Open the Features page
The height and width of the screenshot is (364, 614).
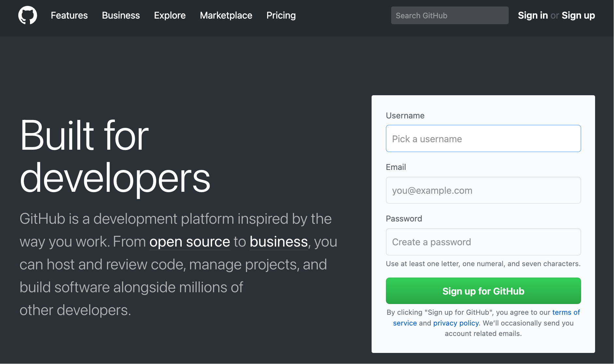coord(69,15)
